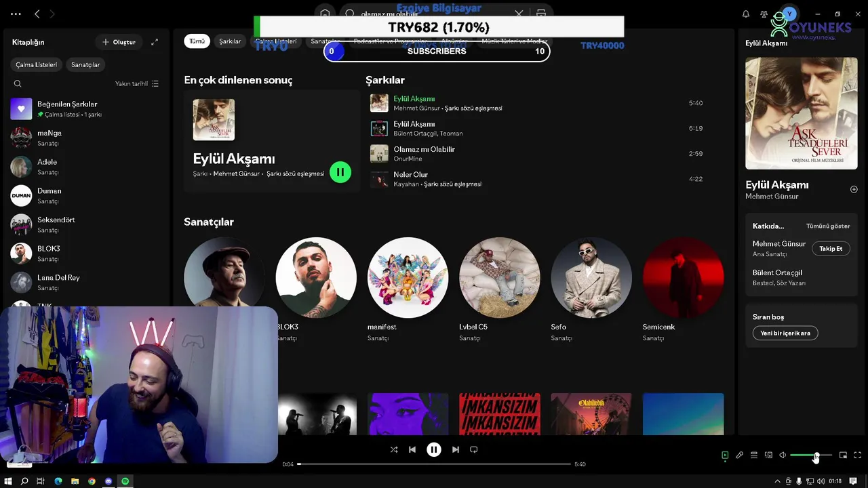The image size is (868, 488).
Task: Open Adele in the library
Action: click(x=86, y=167)
